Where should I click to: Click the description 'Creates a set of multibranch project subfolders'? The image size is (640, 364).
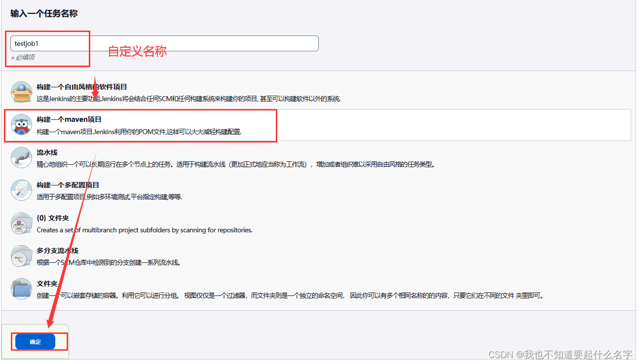pos(145,230)
